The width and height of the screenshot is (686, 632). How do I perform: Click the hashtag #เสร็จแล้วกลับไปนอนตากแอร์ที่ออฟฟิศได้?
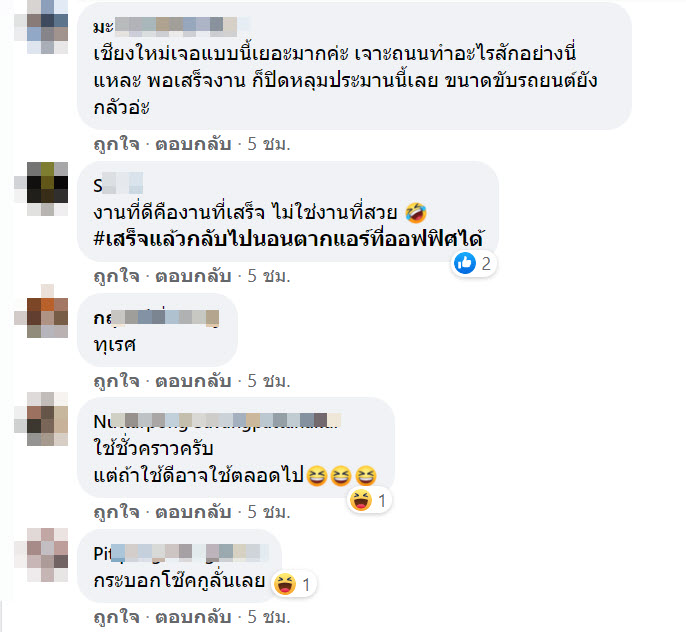[288, 239]
